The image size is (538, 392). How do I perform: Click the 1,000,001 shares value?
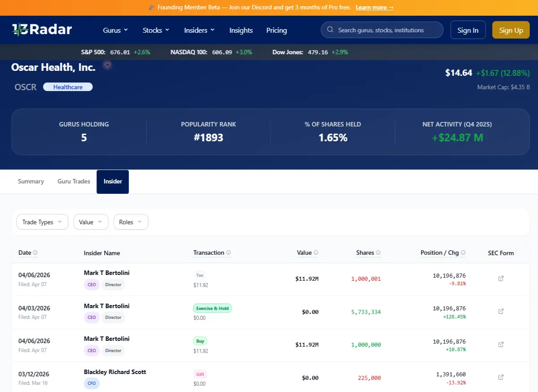tap(366, 279)
